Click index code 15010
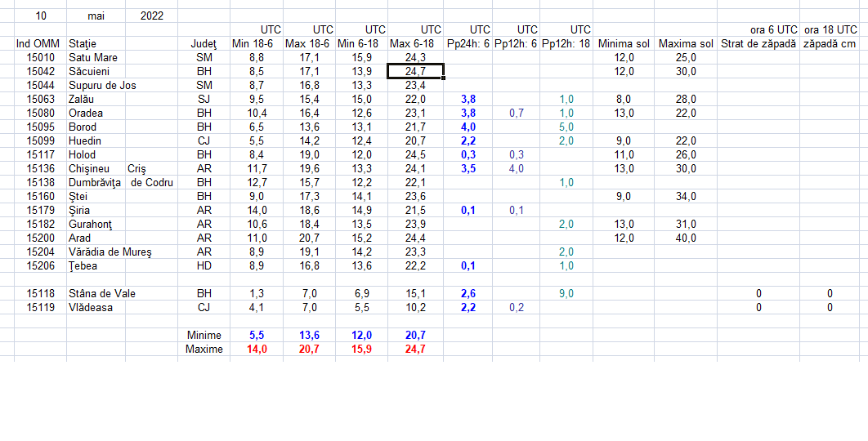Image resolution: width=868 pixels, height=441 pixels. [40, 57]
